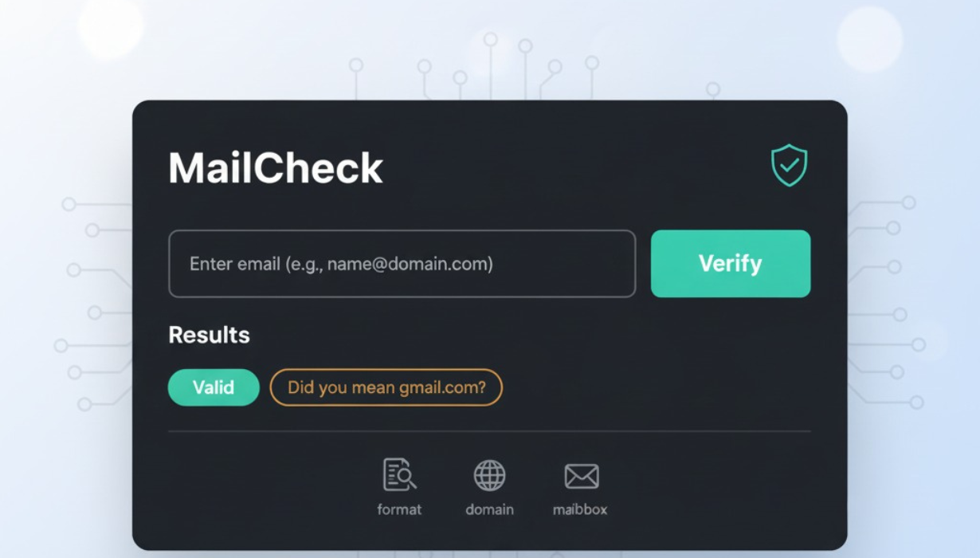Click the green Valid status badge
This screenshot has height=558, width=980.
click(214, 387)
